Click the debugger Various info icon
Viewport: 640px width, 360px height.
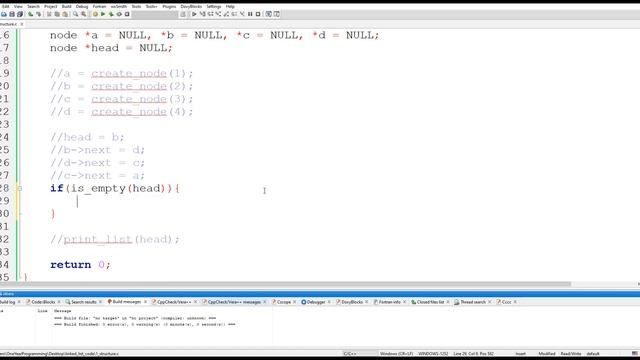[x=277, y=14]
